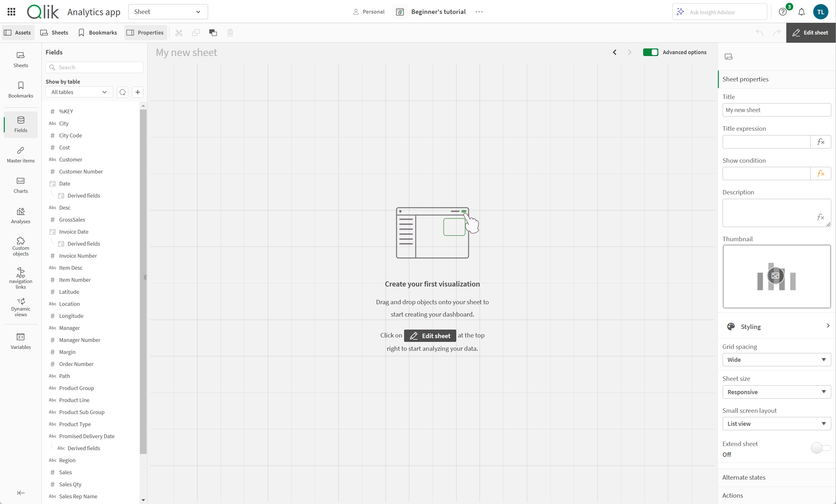
Task: Click the Edit sheet button
Action: [811, 32]
